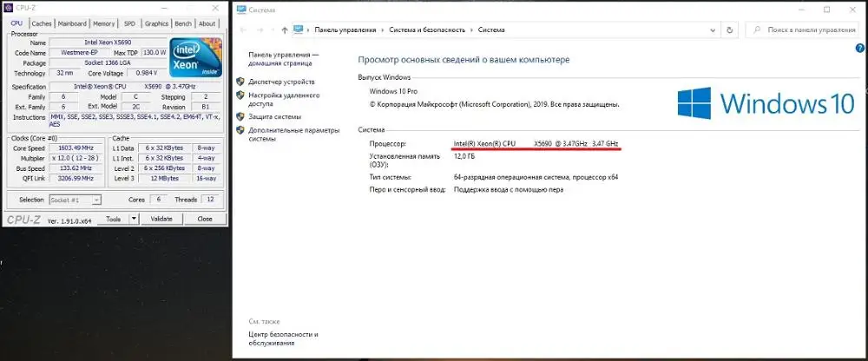Click the Core Speed value 1603.49 MHz
The height and width of the screenshot is (361, 868).
coord(75,148)
